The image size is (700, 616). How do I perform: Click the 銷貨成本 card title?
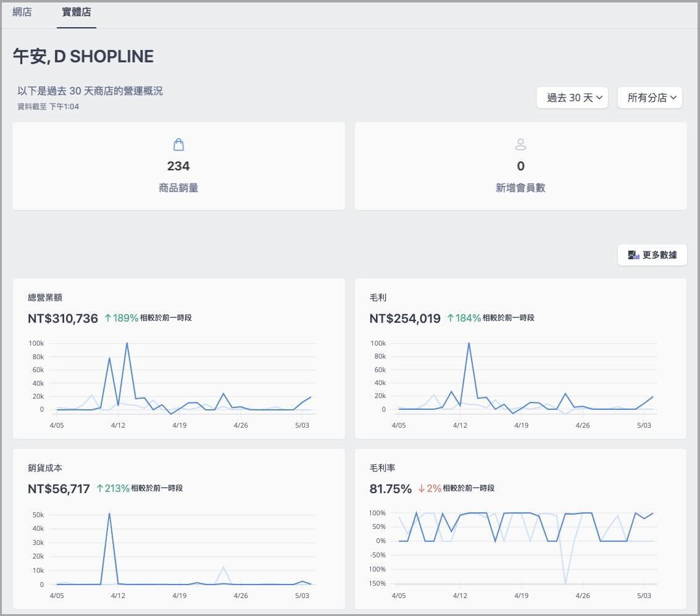click(x=45, y=468)
